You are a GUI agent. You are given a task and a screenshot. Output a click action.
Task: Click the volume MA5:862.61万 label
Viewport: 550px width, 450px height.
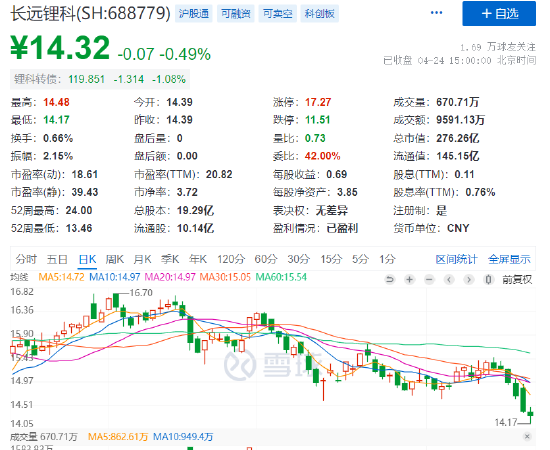click(118, 437)
